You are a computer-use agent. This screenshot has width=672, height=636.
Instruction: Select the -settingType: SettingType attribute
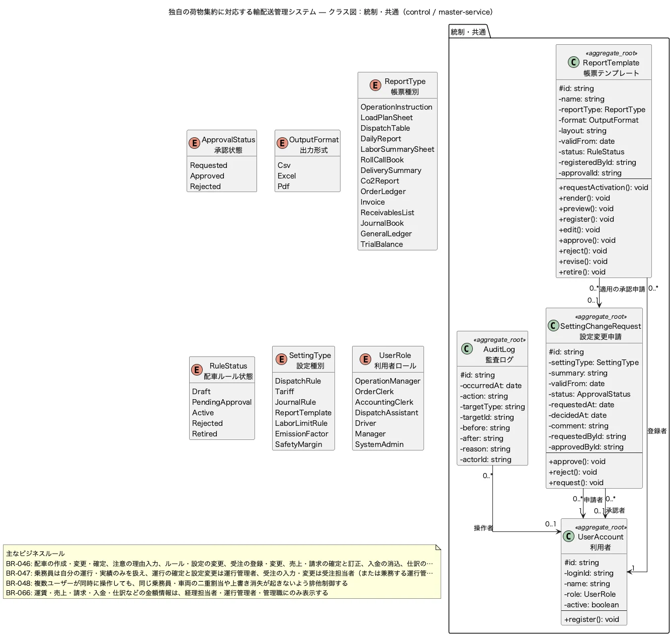pyautogui.click(x=594, y=362)
